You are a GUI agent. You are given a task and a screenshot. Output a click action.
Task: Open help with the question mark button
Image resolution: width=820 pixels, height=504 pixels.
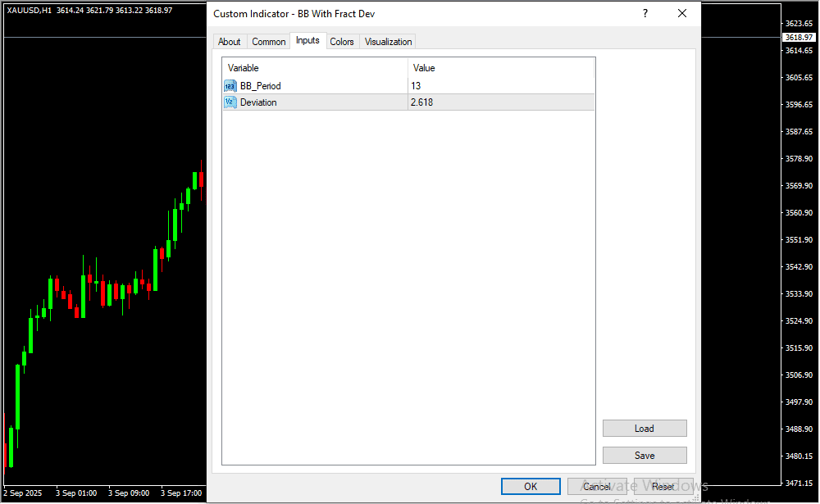(x=645, y=14)
